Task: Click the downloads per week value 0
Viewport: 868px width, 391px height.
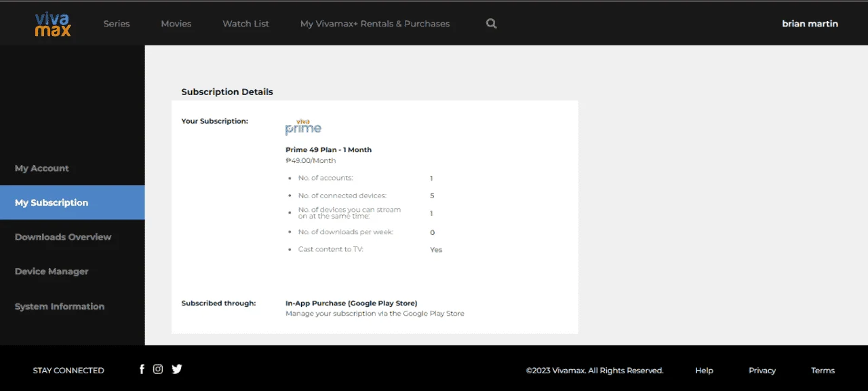Action: (x=432, y=233)
